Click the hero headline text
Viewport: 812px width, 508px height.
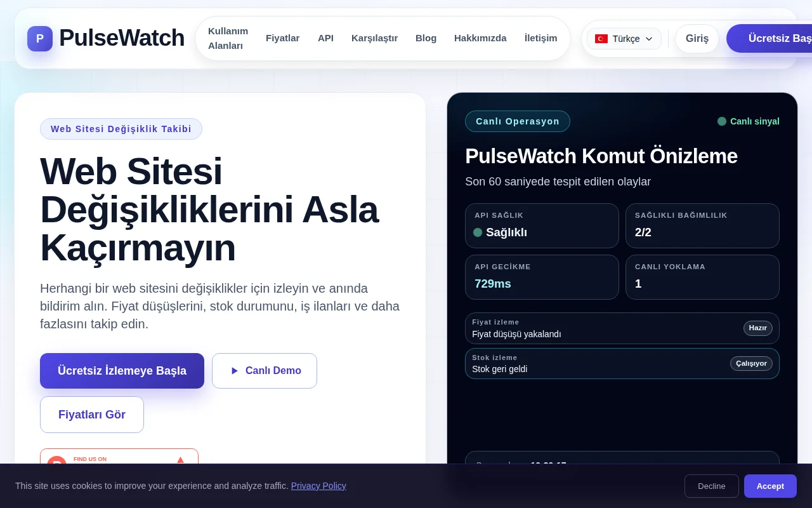(209, 210)
